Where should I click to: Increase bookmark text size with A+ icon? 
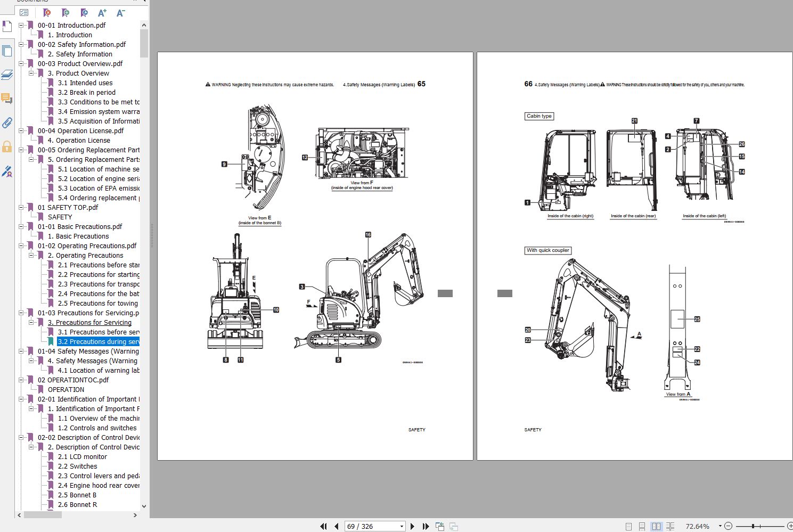coord(102,12)
